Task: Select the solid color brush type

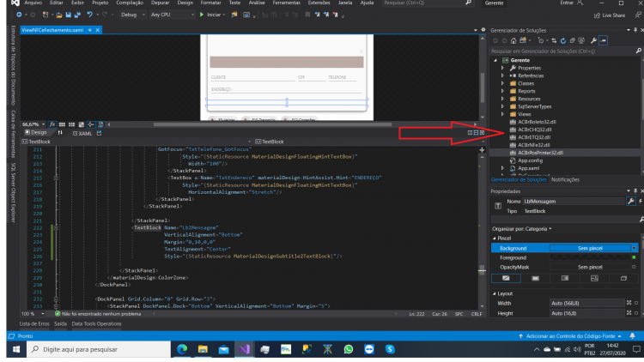Action: coord(535,278)
